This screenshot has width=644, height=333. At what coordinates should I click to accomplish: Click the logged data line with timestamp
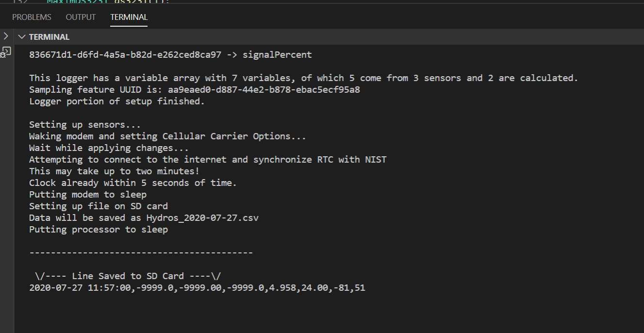coord(197,288)
